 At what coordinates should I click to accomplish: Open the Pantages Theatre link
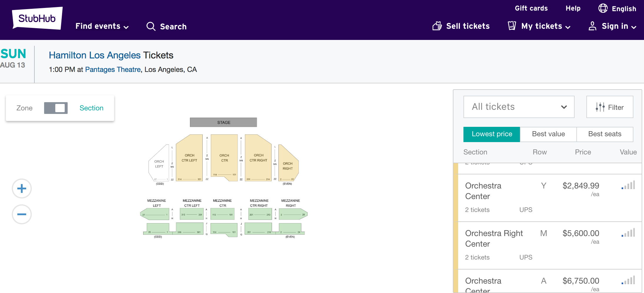coord(113,70)
